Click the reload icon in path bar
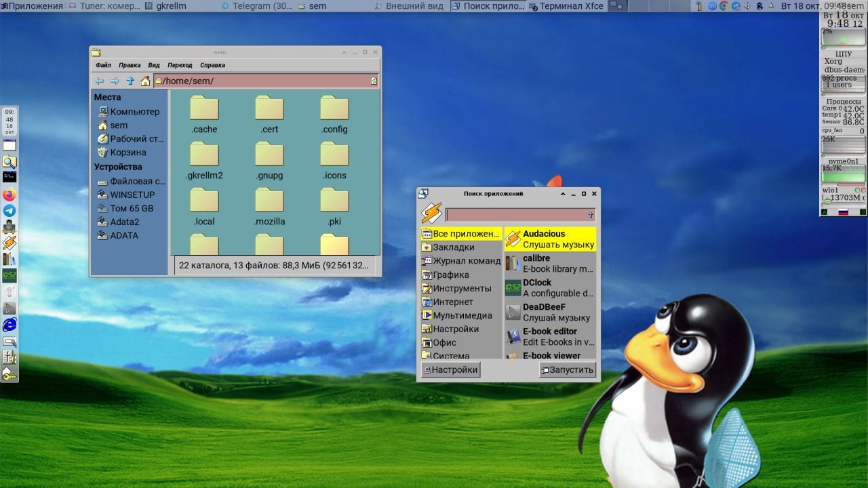868x488 pixels. tap(374, 81)
